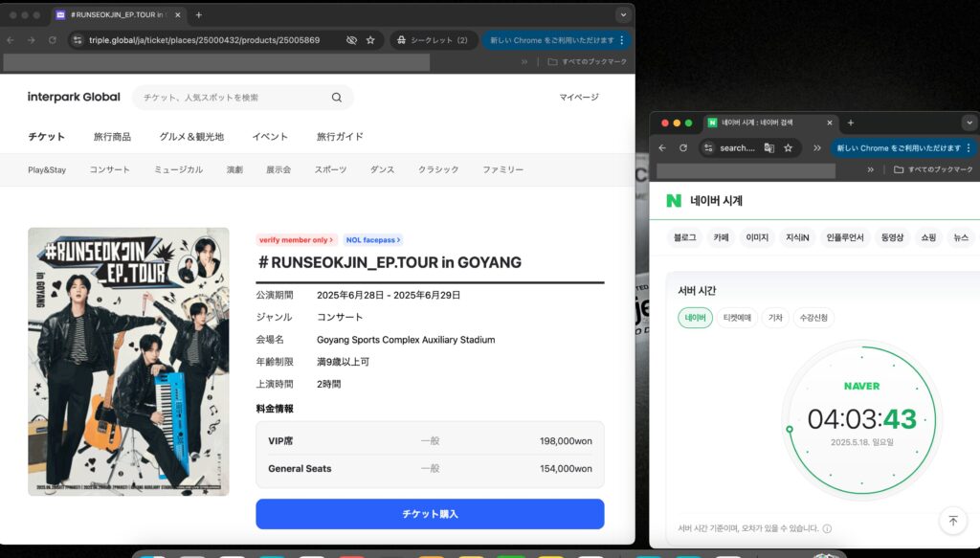
Task: Click the RUNSEOKJIN tour poster image
Action: click(x=129, y=362)
